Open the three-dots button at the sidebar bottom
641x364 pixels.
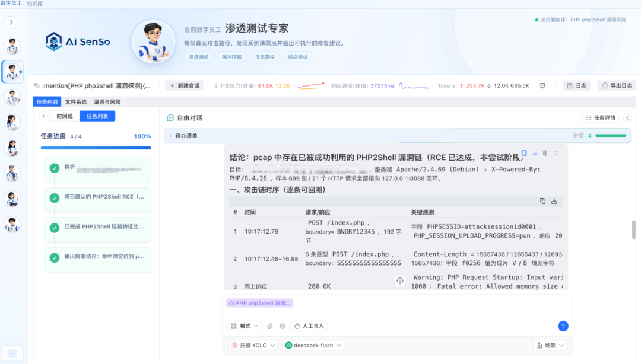12,353
